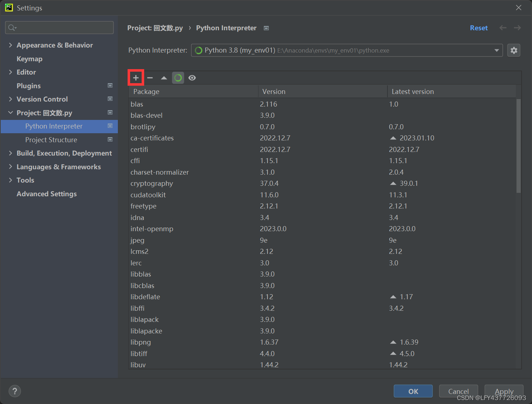Go back with the left arrow icon

tap(503, 28)
